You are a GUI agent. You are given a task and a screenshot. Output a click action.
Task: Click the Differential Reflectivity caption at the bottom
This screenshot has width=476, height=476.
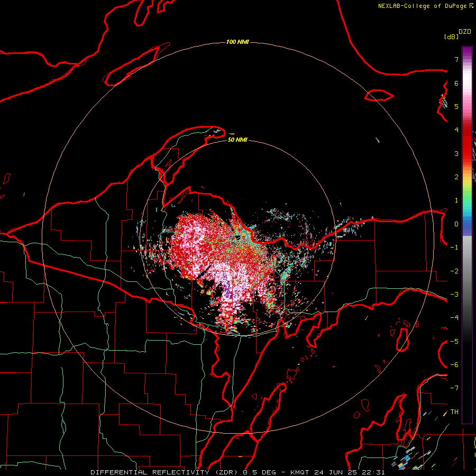tap(237, 472)
